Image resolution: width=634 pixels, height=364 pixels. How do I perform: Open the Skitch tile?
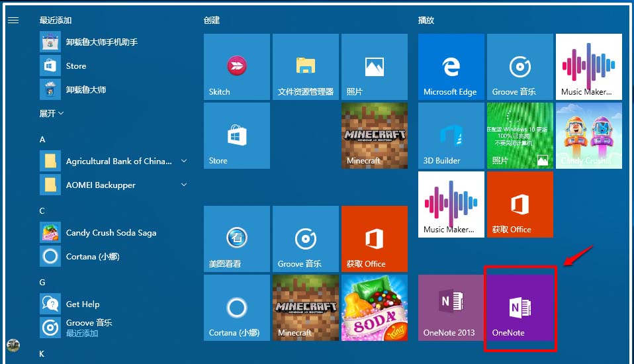click(x=236, y=67)
